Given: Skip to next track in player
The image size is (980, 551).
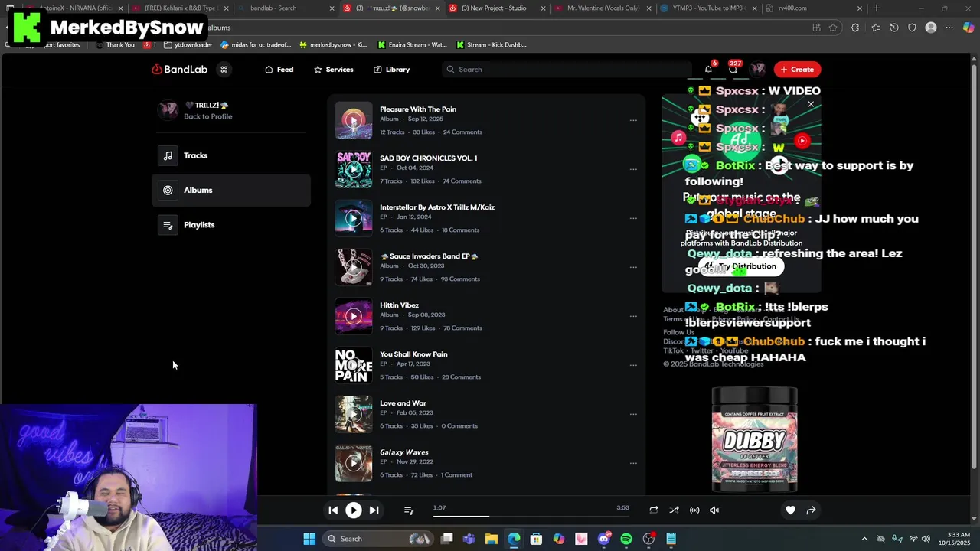Looking at the screenshot, I should click(x=374, y=510).
